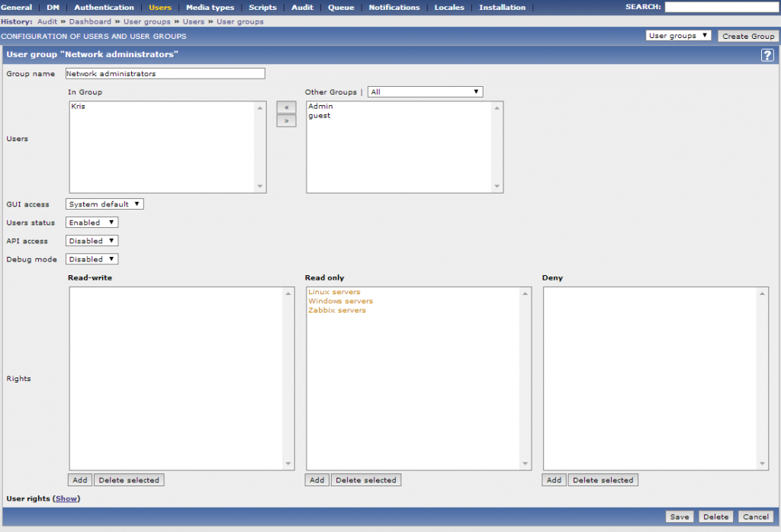The image size is (781, 532).
Task: Remove user from group with » arrow button
Action: (x=286, y=120)
